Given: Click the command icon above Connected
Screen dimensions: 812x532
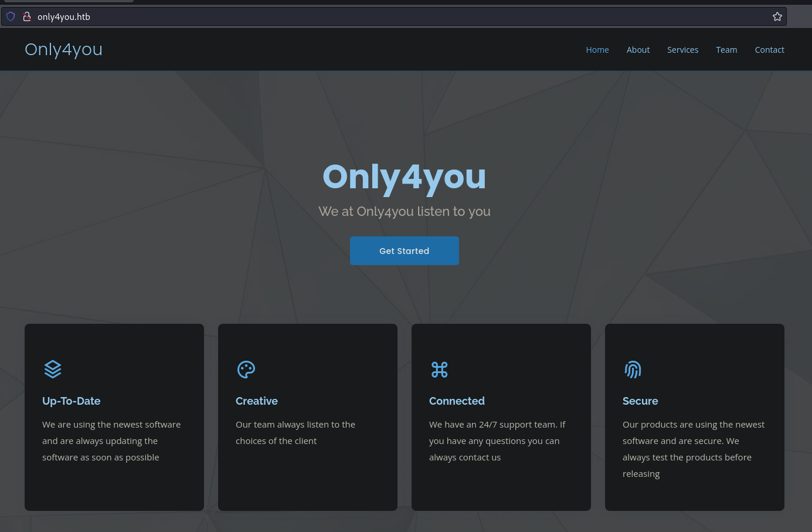Looking at the screenshot, I should [x=439, y=370].
